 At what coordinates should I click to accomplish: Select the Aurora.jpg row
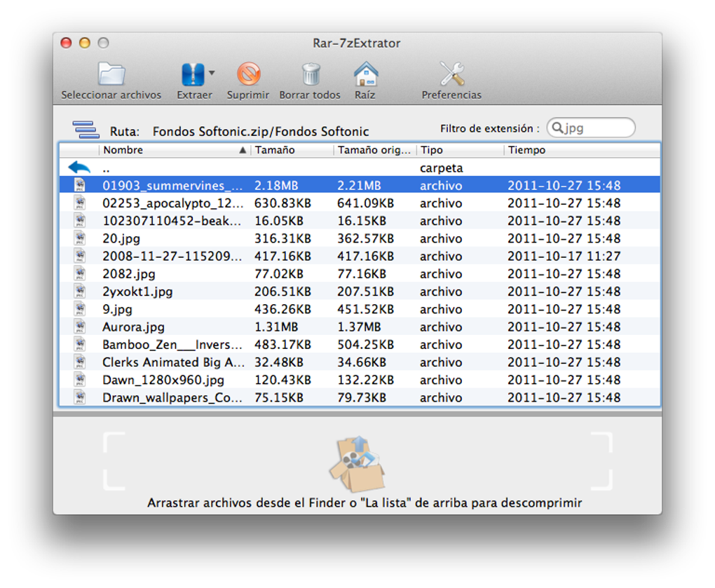360,327
